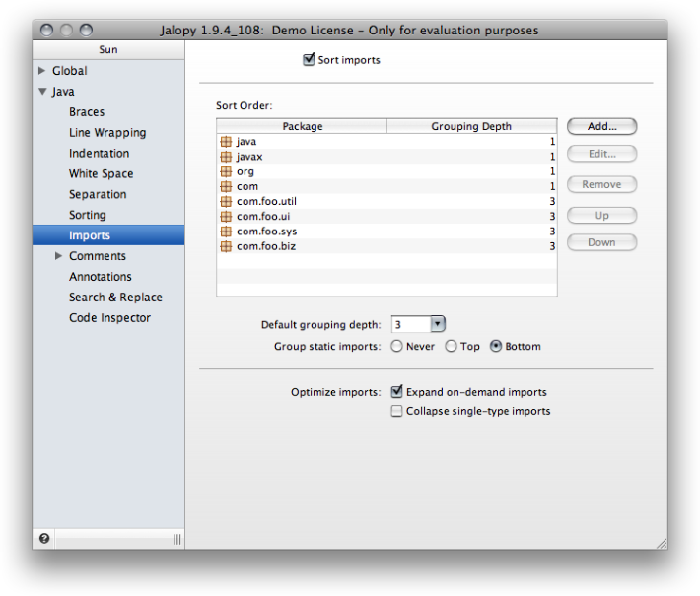
Task: Collapse the Java tree node
Action: pyautogui.click(x=42, y=92)
